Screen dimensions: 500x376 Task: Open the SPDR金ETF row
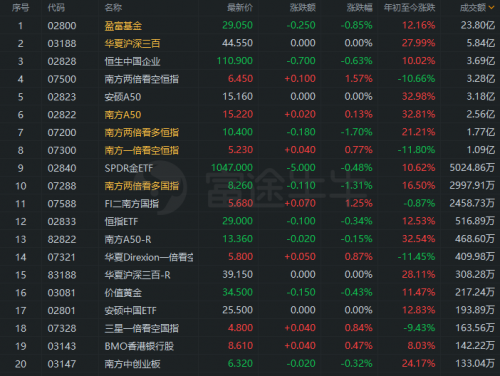click(250, 168)
